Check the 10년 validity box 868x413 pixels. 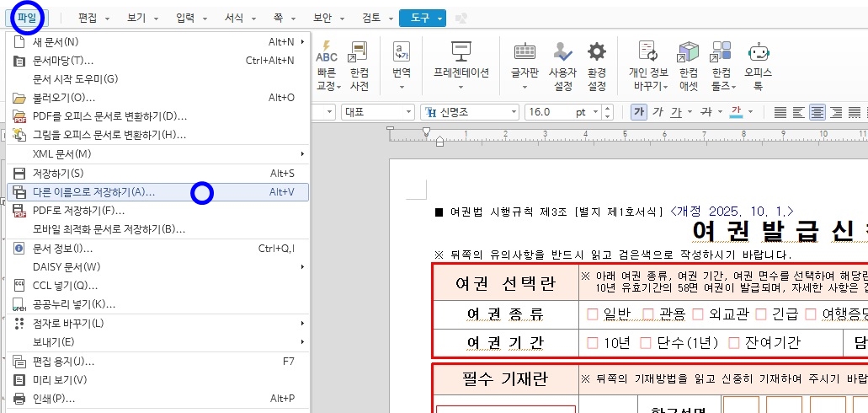593,342
